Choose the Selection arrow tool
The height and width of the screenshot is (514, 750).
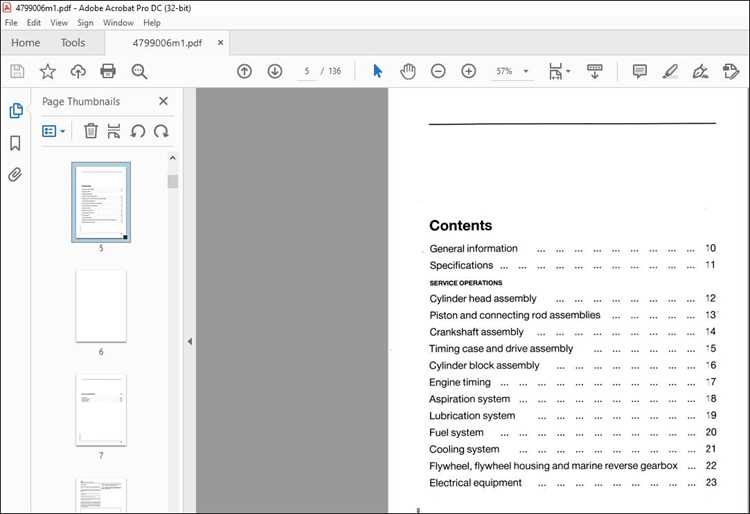(x=377, y=71)
